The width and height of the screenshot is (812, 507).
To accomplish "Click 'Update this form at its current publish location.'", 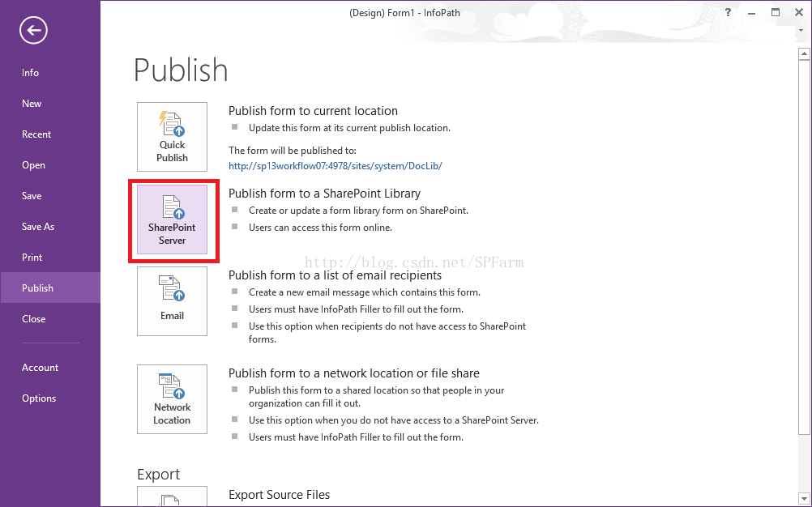I will tap(349, 128).
